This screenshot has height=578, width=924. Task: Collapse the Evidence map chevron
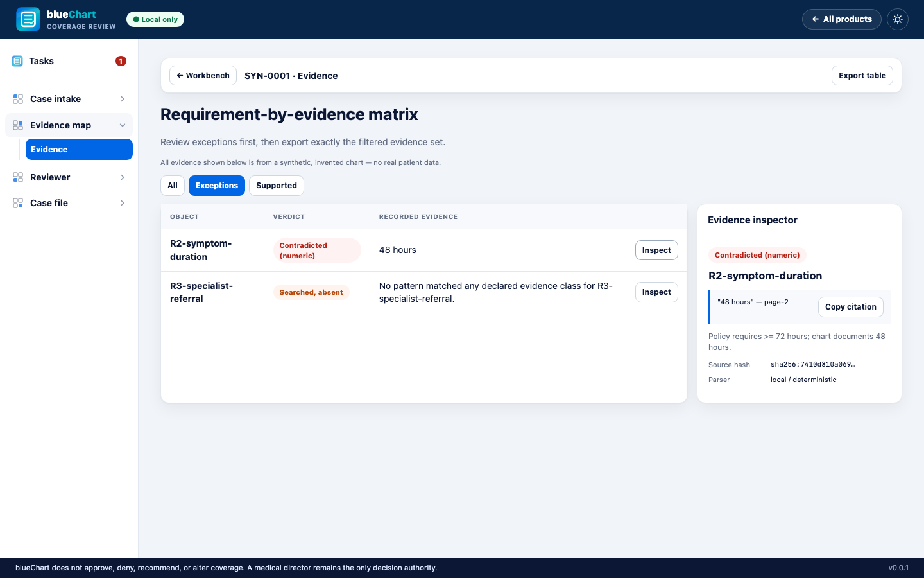(x=123, y=125)
